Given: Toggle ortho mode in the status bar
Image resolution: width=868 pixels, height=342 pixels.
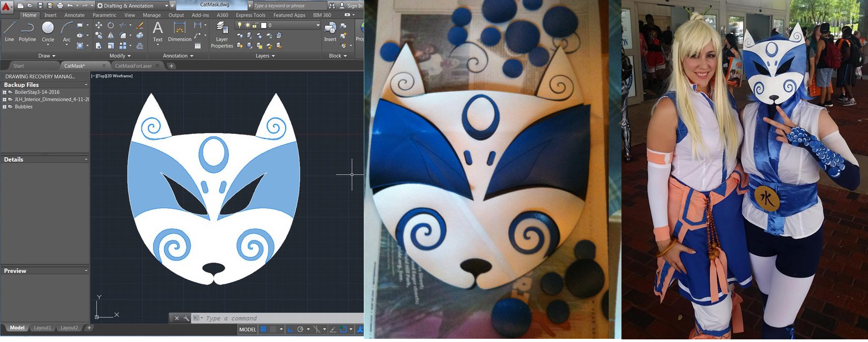Looking at the screenshot, I should tap(290, 329).
